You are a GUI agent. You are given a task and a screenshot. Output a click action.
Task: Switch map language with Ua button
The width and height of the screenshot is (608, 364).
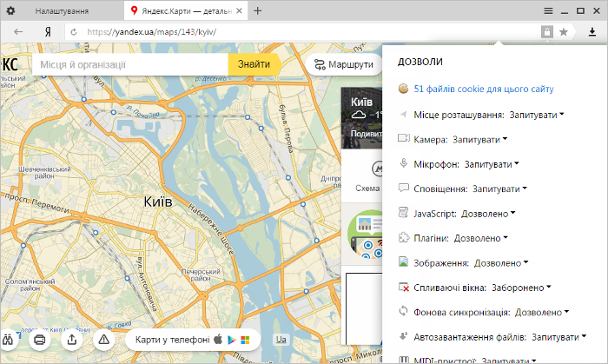281,340
